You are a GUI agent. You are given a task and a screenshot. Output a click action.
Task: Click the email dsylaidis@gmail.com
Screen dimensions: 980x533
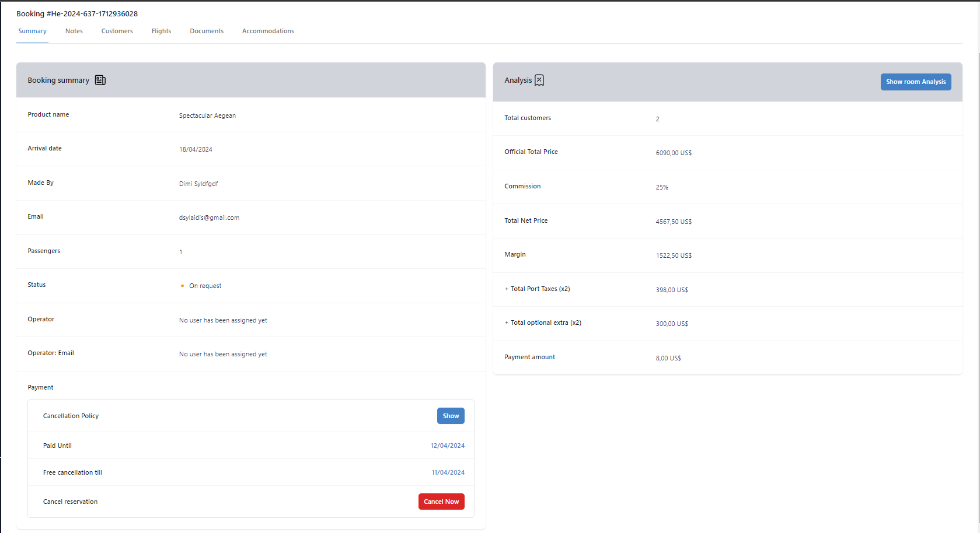pos(209,218)
